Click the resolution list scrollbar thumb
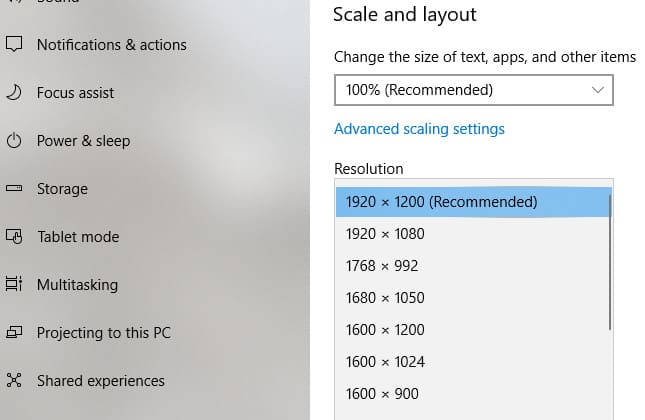Screen dimensions: 645x420 [x=610, y=262]
